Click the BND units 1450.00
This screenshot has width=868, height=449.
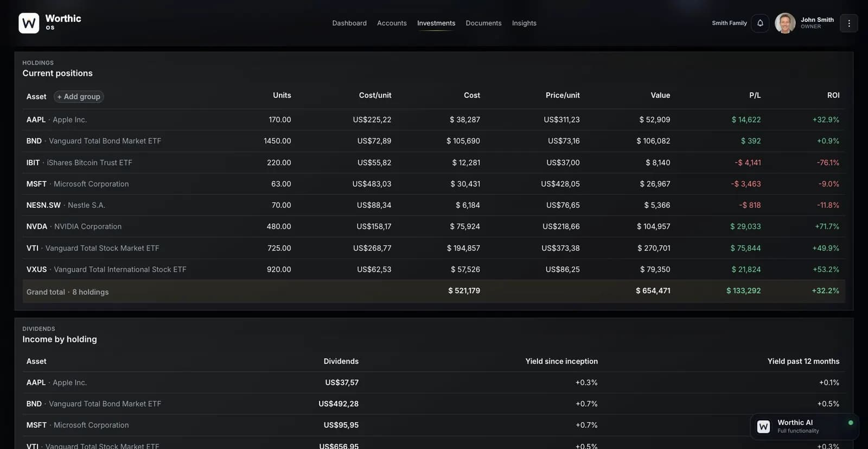pos(277,141)
